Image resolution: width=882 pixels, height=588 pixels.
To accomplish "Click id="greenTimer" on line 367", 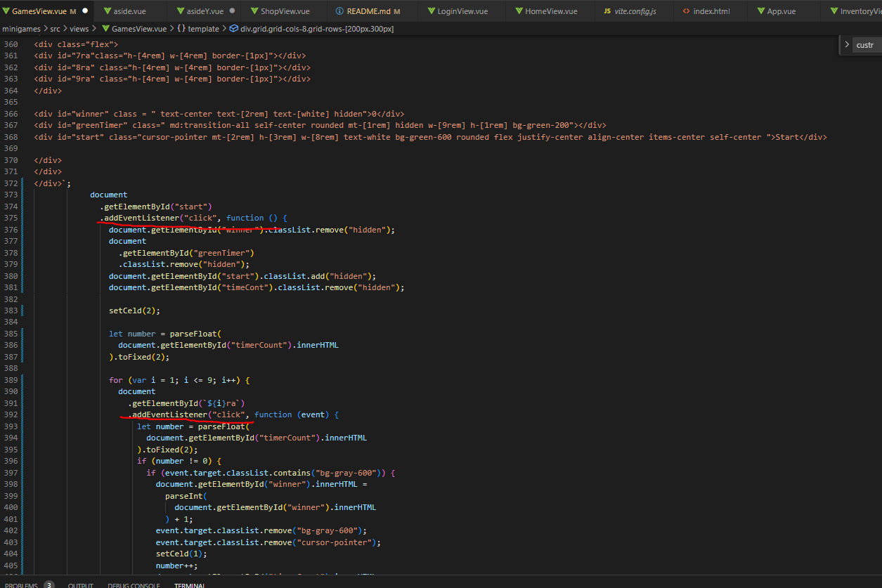I will (x=93, y=125).
